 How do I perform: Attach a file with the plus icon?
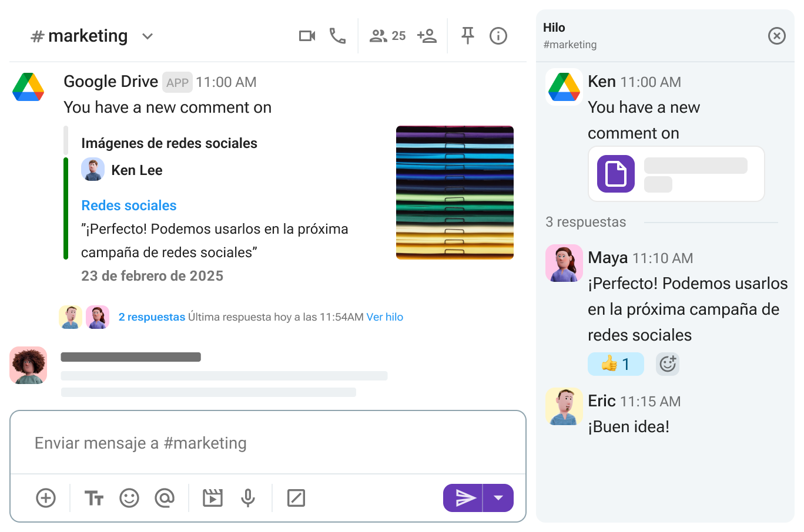point(46,497)
